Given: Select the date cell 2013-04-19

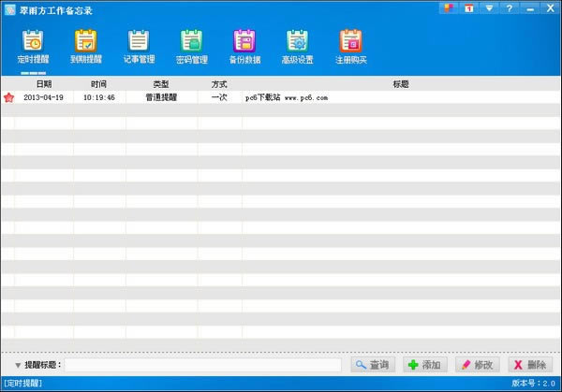Looking at the screenshot, I should pyautogui.click(x=43, y=97).
